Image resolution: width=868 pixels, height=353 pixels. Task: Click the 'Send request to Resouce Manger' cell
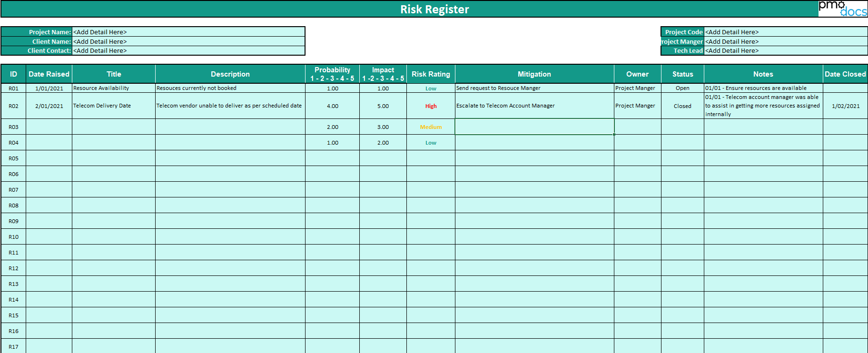[534, 88]
